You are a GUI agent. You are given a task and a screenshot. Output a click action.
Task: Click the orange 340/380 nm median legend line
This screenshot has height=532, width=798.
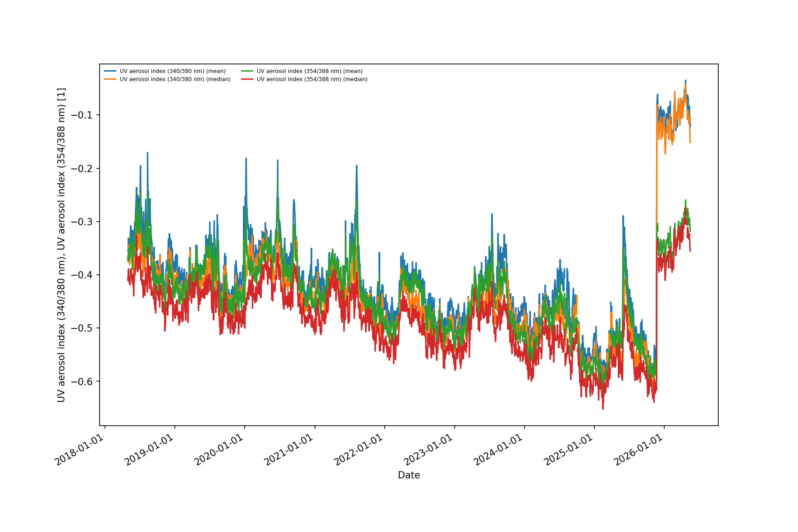(110, 79)
